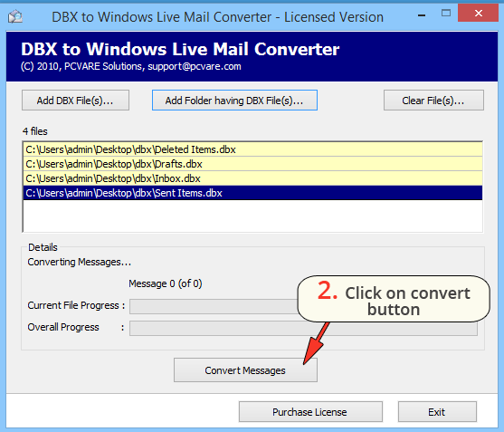
Task: Select Deleted Items.dbx in file list
Action: 252,149
